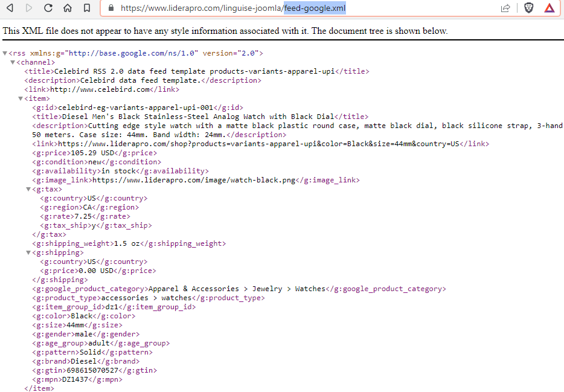Collapse the channel node
Image resolution: width=564 pixels, height=392 pixels.
click(x=13, y=62)
